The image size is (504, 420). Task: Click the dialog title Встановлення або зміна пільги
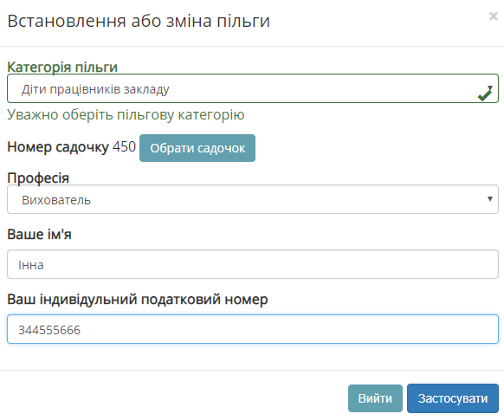click(x=139, y=21)
